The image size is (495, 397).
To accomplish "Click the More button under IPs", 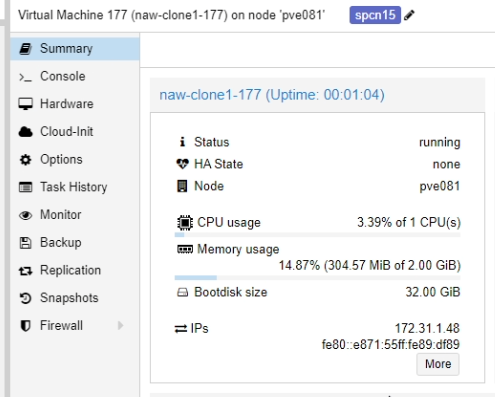I will click(x=438, y=364).
